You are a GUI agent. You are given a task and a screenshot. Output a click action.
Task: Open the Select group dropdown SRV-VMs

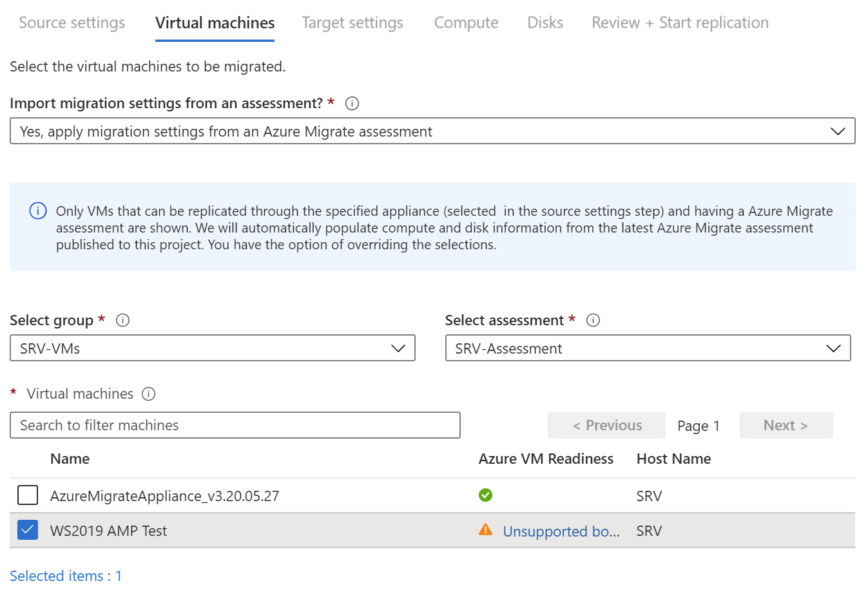tap(213, 348)
